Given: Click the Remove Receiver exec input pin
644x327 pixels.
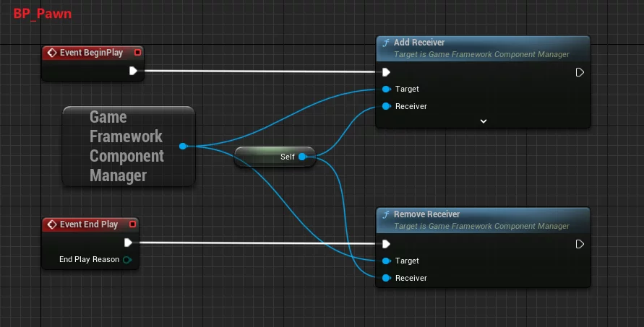Looking at the screenshot, I should tap(387, 244).
